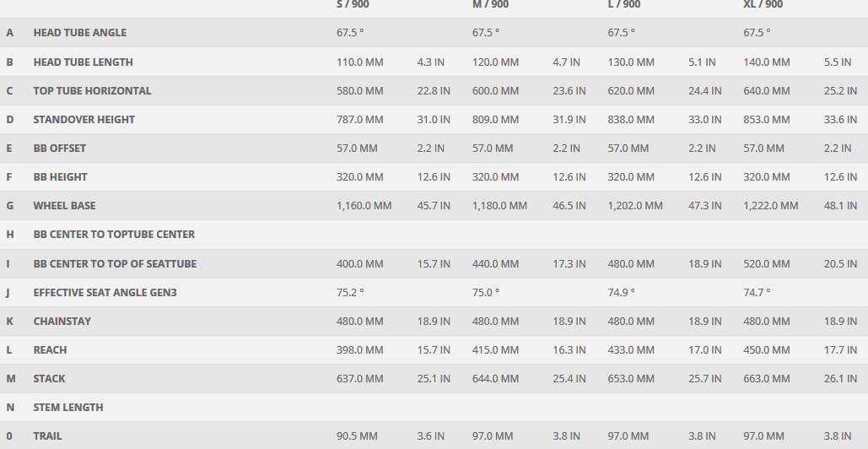868x449 pixels.
Task: Click the 1,160.0 MM wheel base value
Action: 364,206
